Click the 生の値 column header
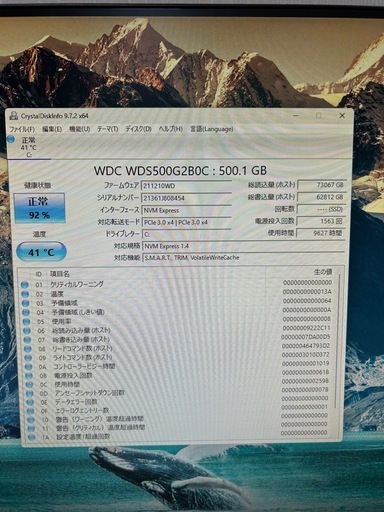This screenshot has width=384, height=512. pos(323,272)
